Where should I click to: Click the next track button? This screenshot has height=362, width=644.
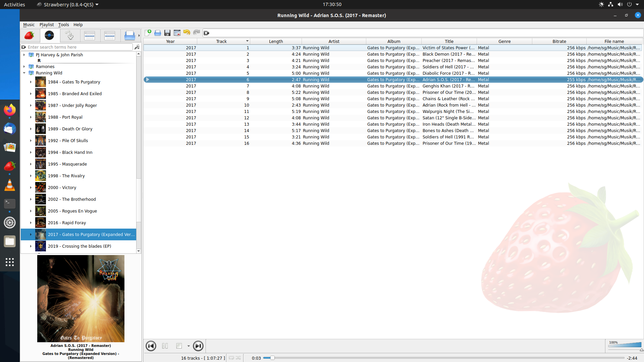coord(199,346)
